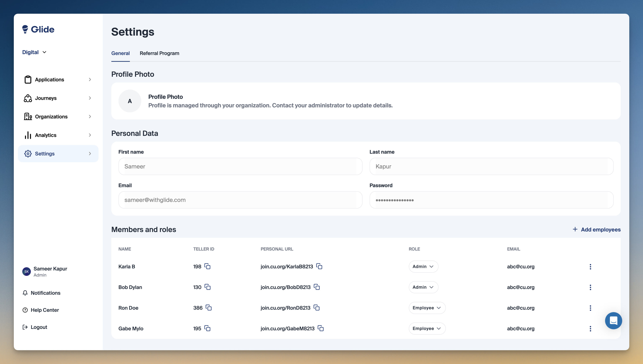Copy Gabe Mylo's personal URL link
Image resolution: width=643 pixels, height=364 pixels.
coord(320,328)
